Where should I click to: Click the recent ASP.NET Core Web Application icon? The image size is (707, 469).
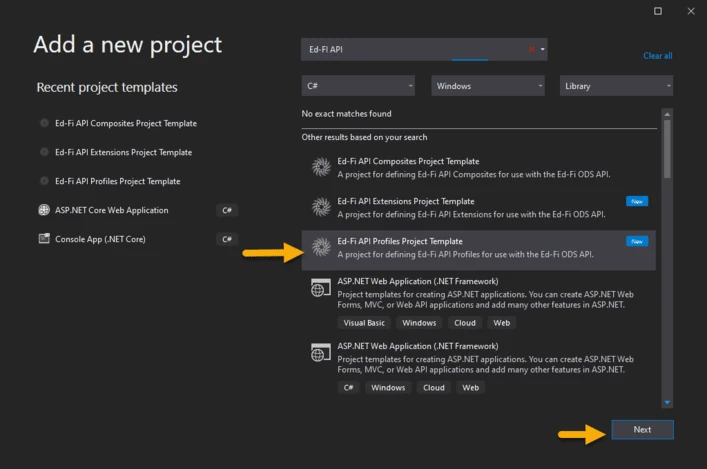pos(44,210)
